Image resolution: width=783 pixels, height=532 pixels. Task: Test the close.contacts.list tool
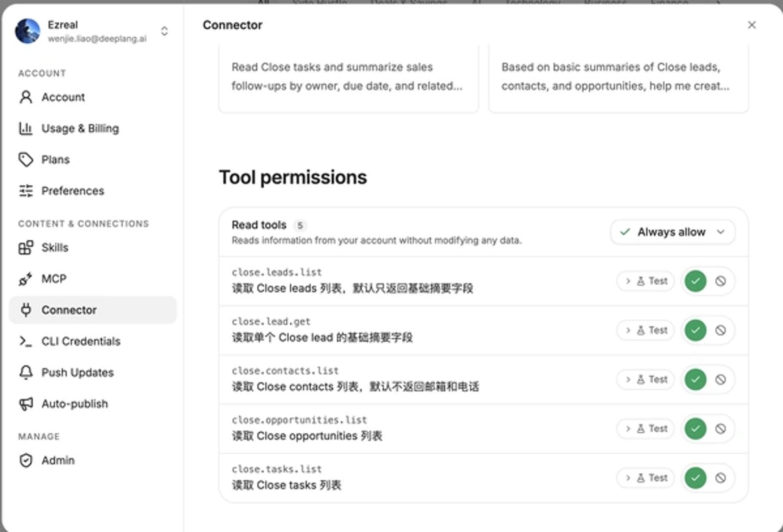(646, 379)
